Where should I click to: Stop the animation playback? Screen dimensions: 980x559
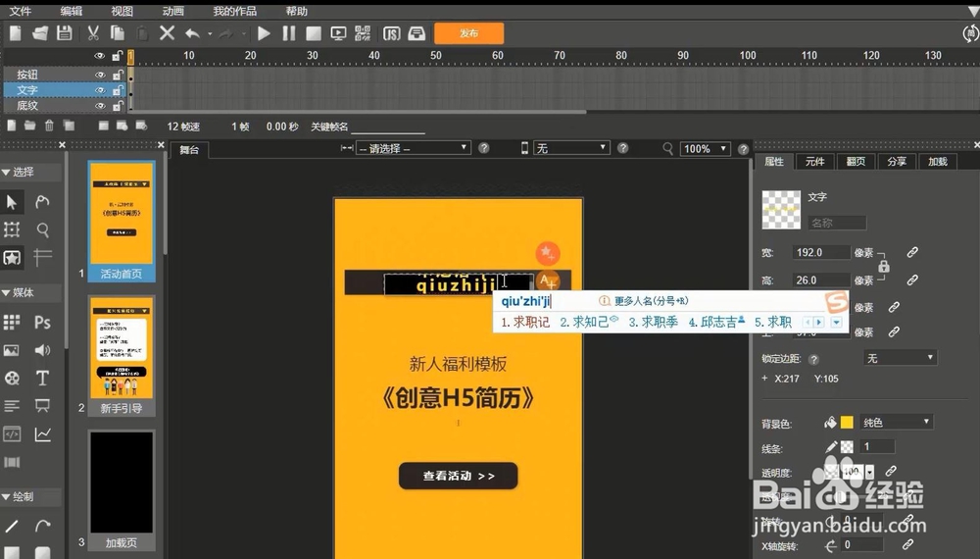click(x=314, y=33)
